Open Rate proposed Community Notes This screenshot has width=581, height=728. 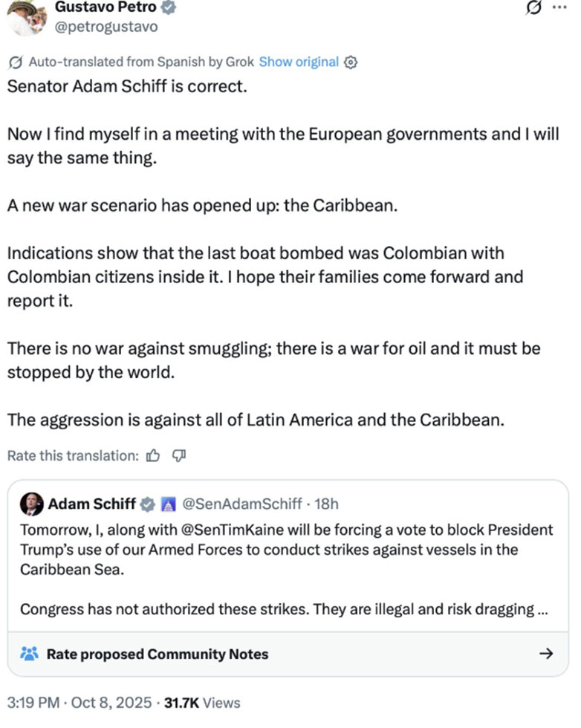pos(157,654)
